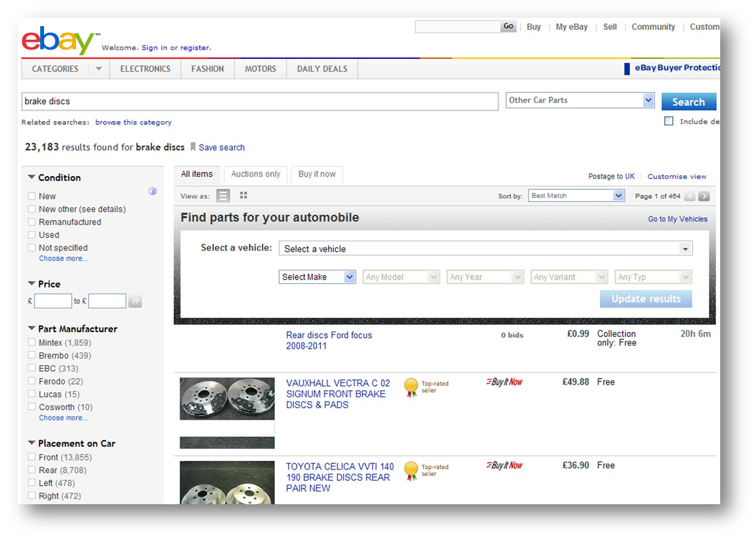756x540 pixels.
Task: Enable the Mintex manufacturer filter
Action: tap(32, 342)
